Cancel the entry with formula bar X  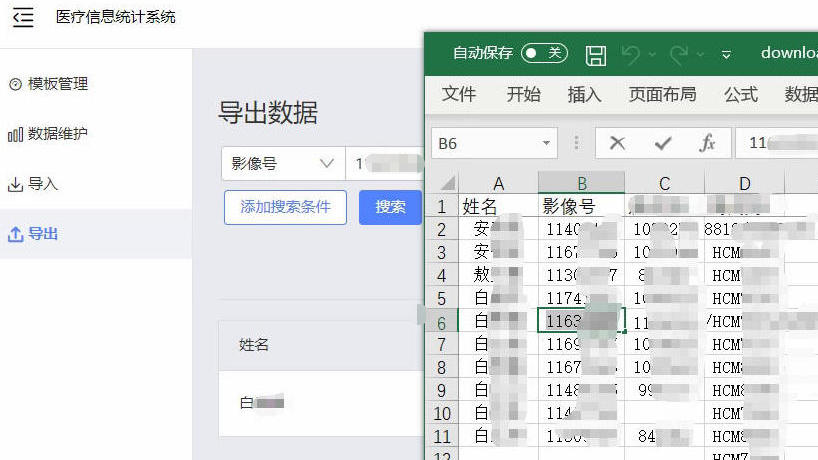click(617, 143)
